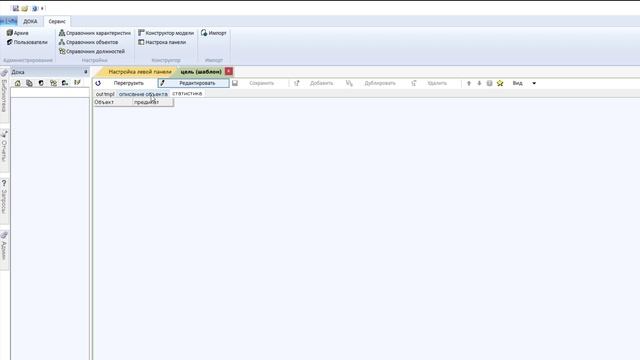Select the цель (шаблон) document tab
The image size is (640, 360).
point(201,71)
